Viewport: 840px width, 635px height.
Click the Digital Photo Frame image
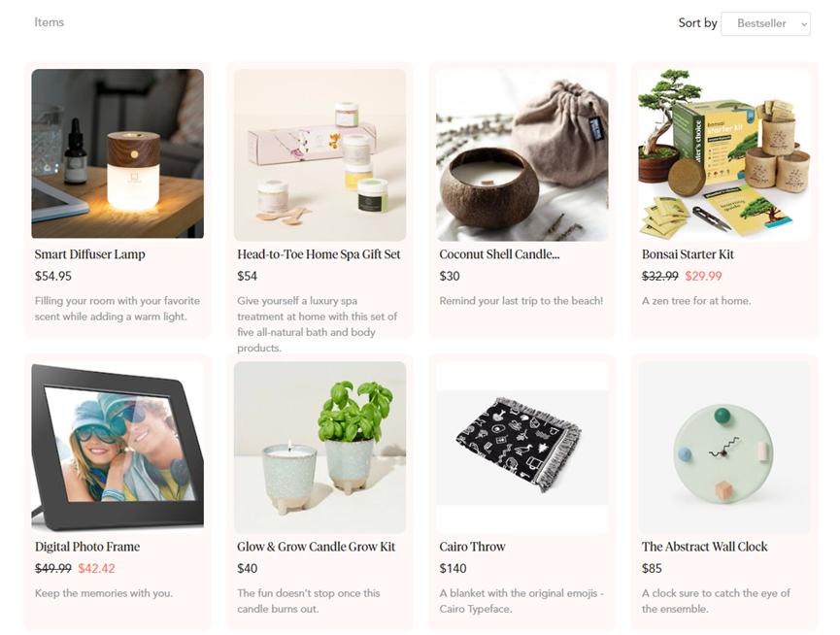[118, 447]
